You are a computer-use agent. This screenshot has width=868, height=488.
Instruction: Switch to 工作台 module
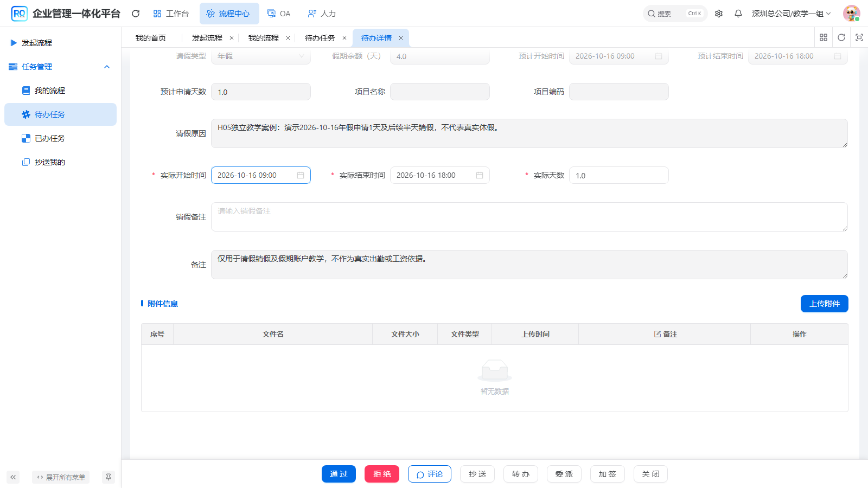[171, 14]
